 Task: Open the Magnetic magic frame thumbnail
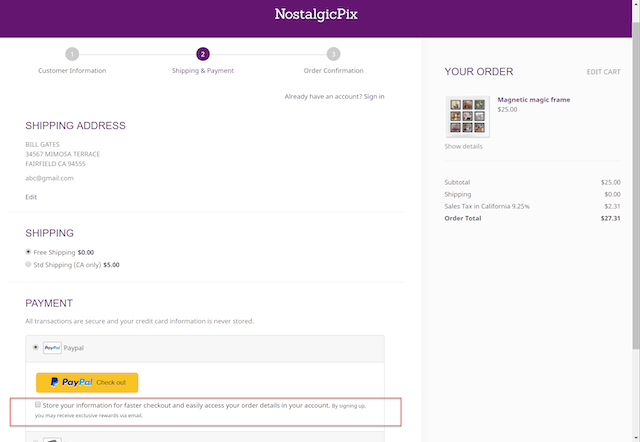[x=467, y=116]
